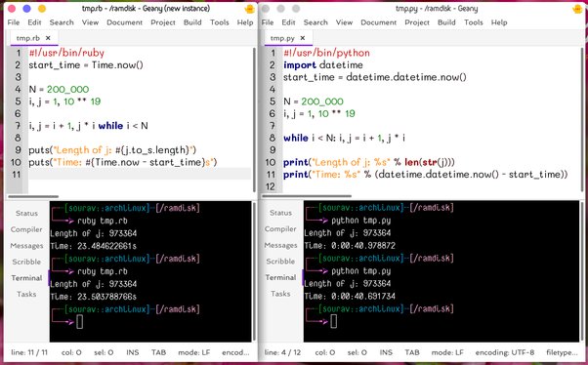Click red close button of tmp.rb window
Image resolution: width=588 pixels, height=365 pixels.
(x=12, y=8)
